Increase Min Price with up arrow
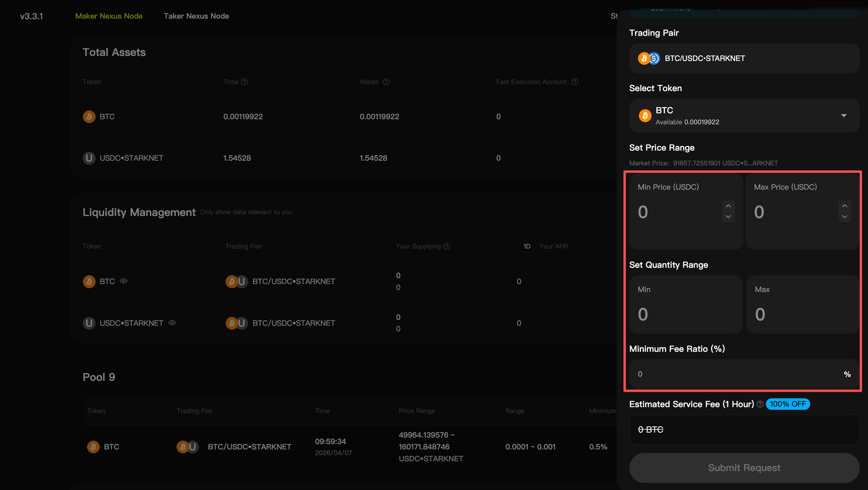Screen dimensions: 868x490 click(728, 206)
